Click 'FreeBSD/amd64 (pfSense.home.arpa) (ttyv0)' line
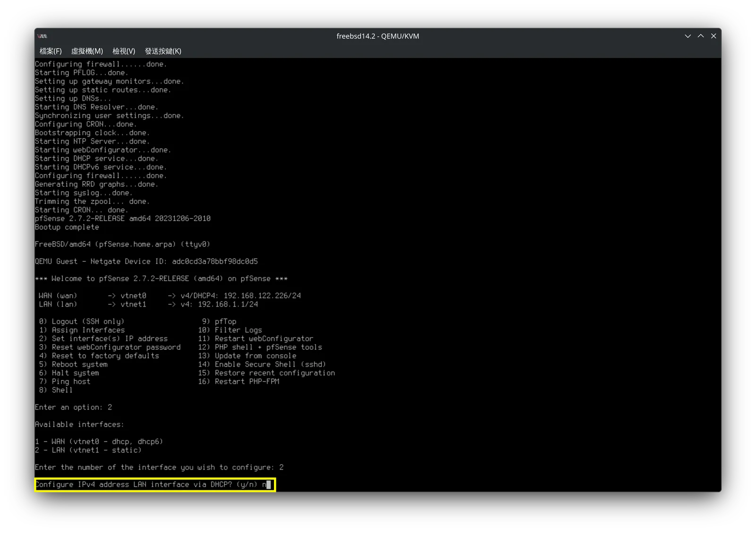The image size is (756, 533). [x=122, y=244]
